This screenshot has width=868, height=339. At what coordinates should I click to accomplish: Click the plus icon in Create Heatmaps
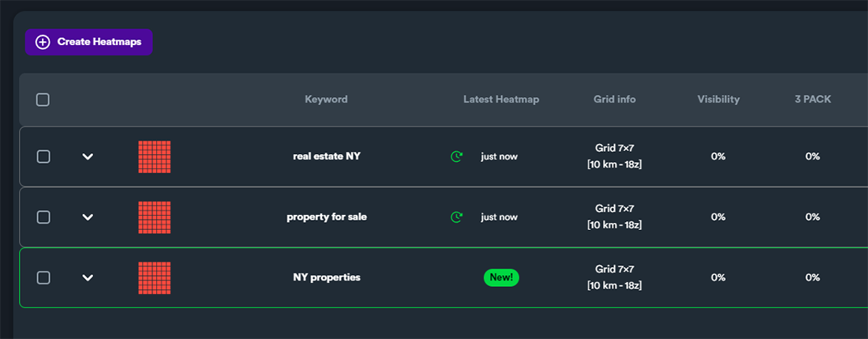click(43, 42)
